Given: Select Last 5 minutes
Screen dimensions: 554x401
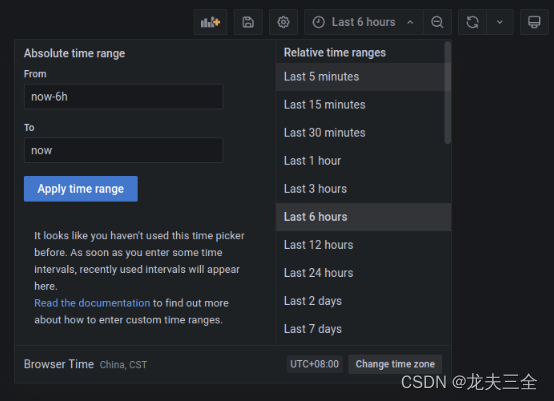Looking at the screenshot, I should pyautogui.click(x=363, y=77).
